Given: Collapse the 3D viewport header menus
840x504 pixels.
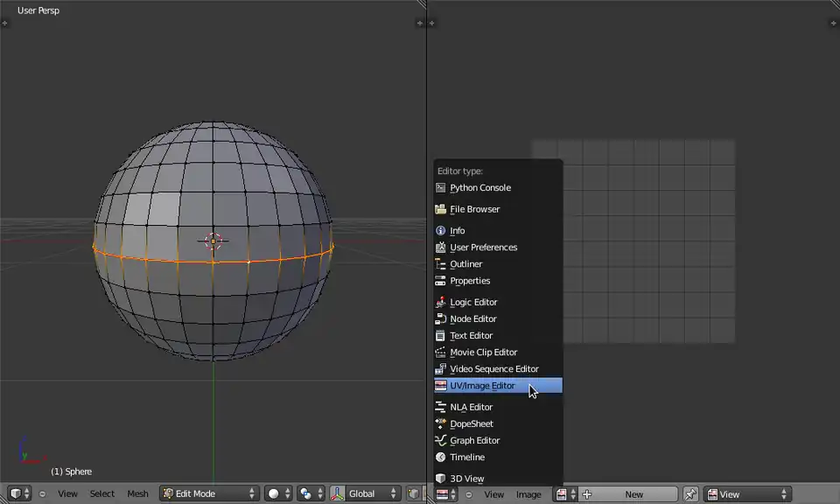Looking at the screenshot, I should click(x=42, y=494).
